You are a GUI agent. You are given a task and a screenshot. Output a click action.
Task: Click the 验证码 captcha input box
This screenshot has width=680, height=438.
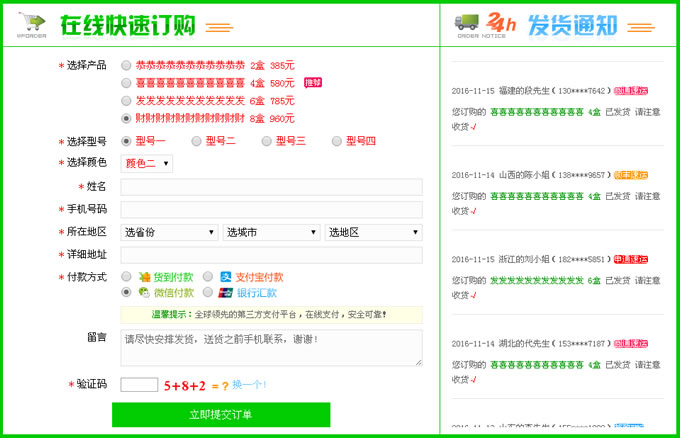pyautogui.click(x=139, y=385)
